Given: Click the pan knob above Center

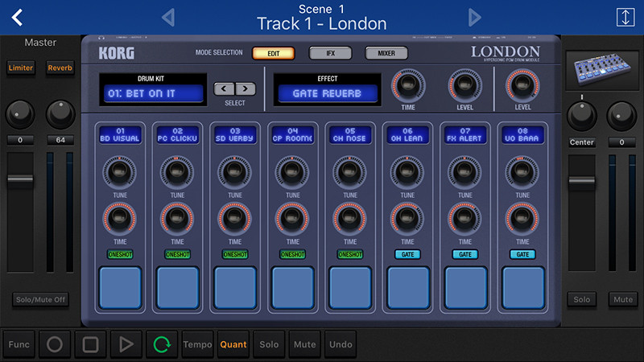Looking at the screenshot, I should pyautogui.click(x=581, y=116).
